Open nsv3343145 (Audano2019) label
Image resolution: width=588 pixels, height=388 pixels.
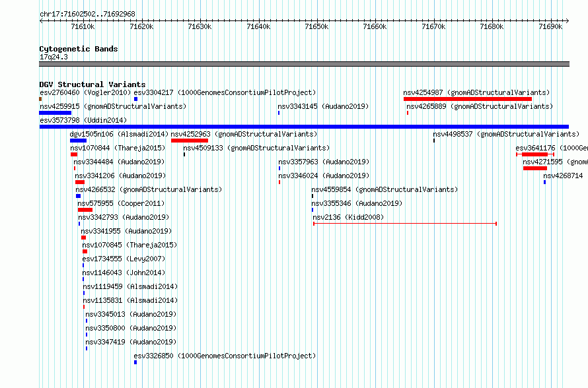tap(323, 106)
